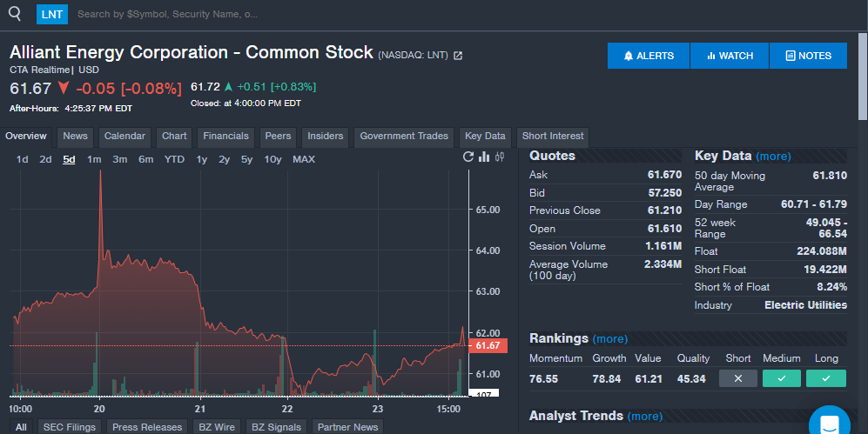
Task: Select the 2y chart range
Action: [225, 159]
